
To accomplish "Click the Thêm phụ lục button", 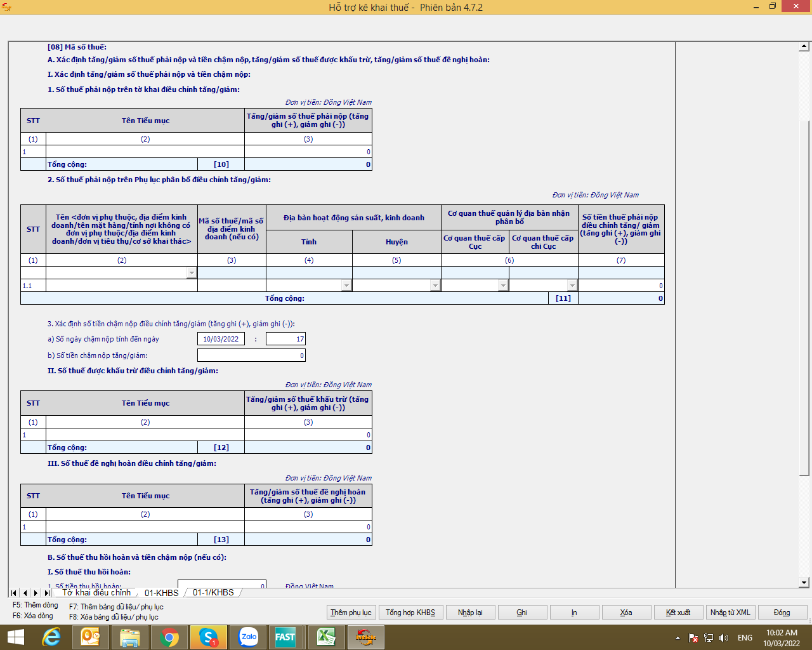I will tap(351, 613).
